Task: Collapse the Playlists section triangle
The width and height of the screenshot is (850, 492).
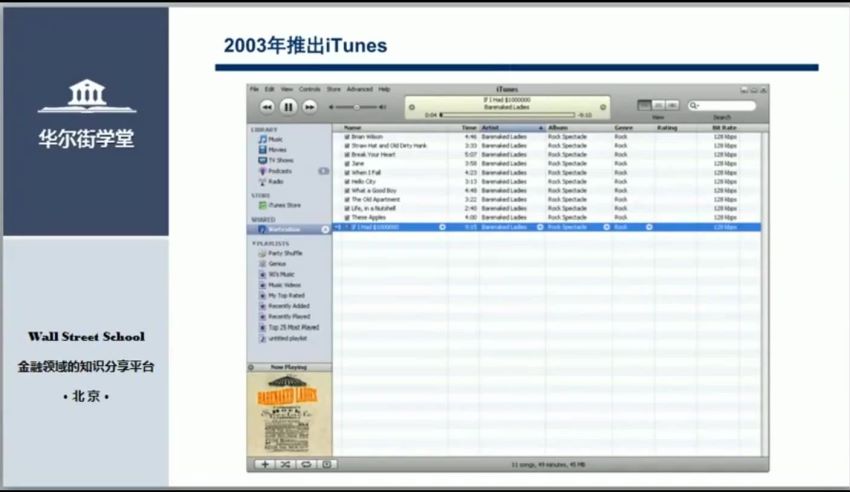Action: [x=254, y=244]
